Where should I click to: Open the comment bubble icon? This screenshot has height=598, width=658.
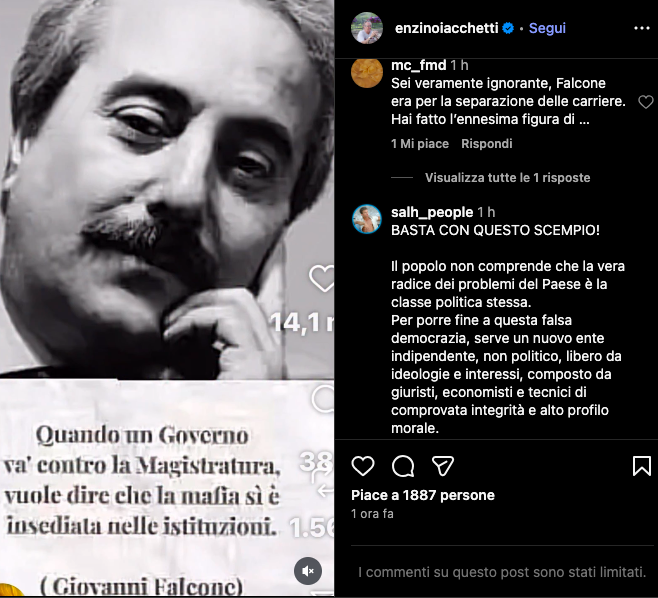(403, 466)
